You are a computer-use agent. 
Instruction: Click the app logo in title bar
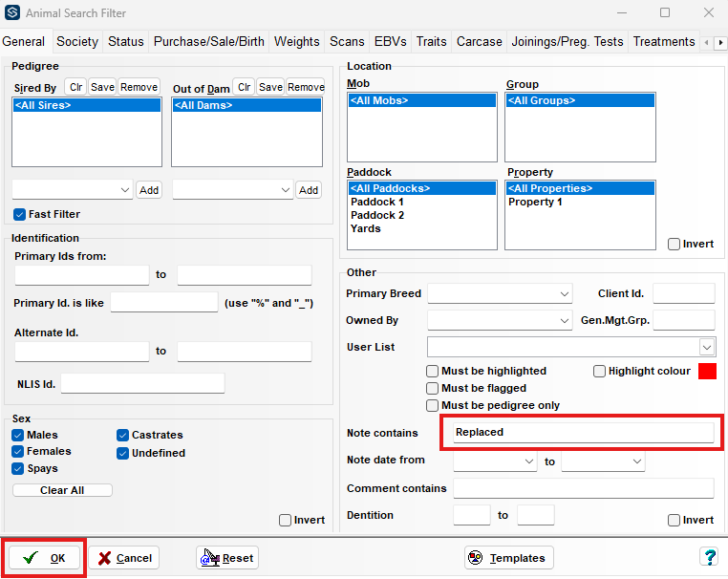click(12, 13)
